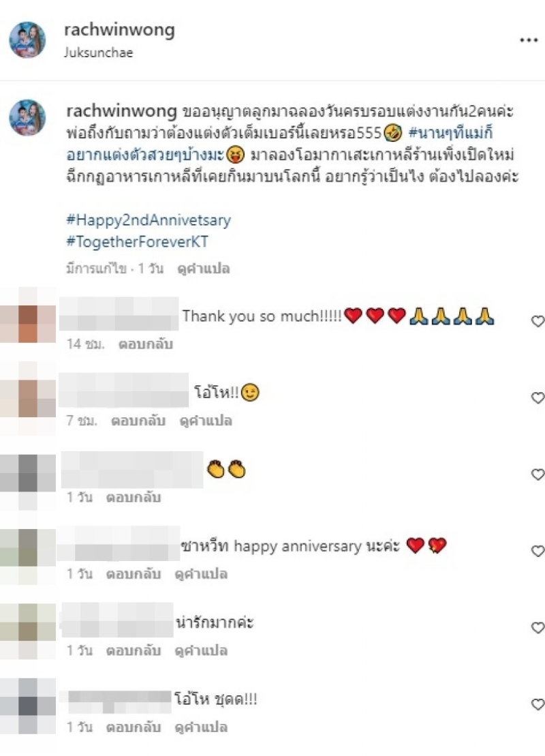Like the 'Thank you so much' comment

(538, 321)
